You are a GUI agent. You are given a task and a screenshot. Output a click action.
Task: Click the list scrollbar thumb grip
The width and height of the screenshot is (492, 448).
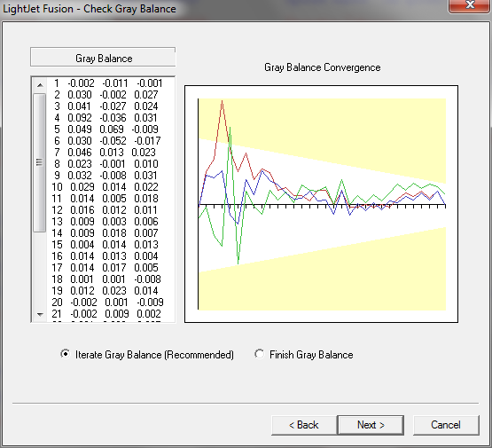(x=40, y=162)
